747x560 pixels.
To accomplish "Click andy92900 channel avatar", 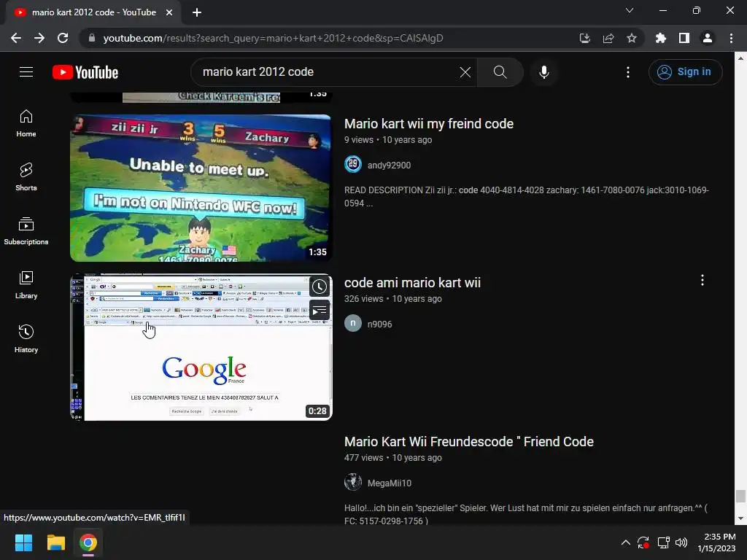I will pyautogui.click(x=353, y=164).
